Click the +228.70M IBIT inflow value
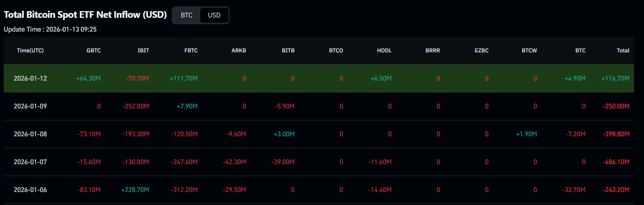This screenshot has height=205, width=644. coord(135,190)
